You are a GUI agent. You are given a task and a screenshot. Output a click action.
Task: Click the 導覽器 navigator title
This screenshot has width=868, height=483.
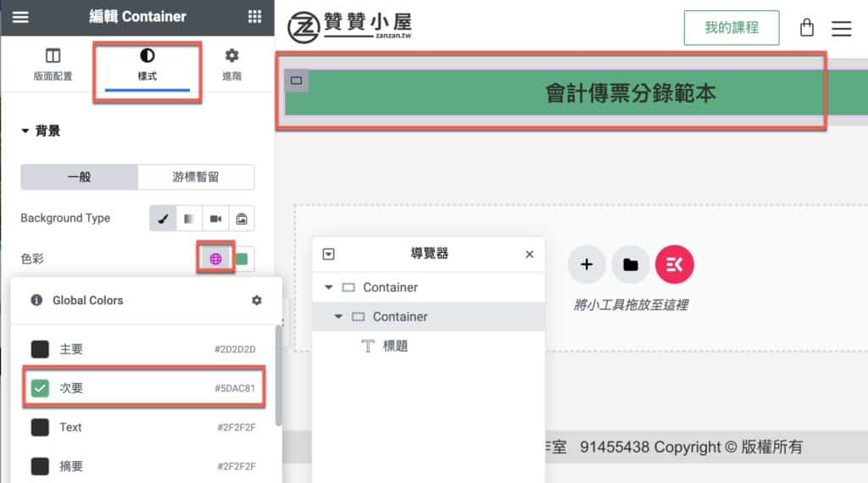pos(429,254)
